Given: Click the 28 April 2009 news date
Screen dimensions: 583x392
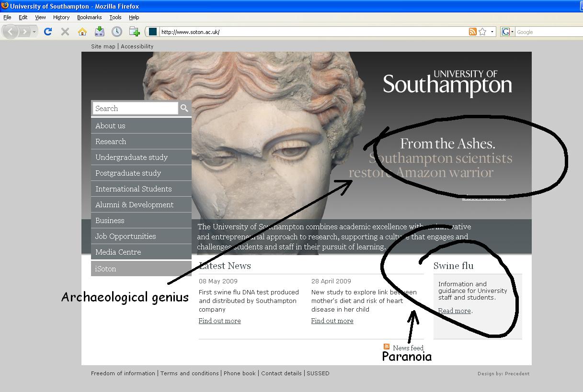Looking at the screenshot, I should [331, 281].
